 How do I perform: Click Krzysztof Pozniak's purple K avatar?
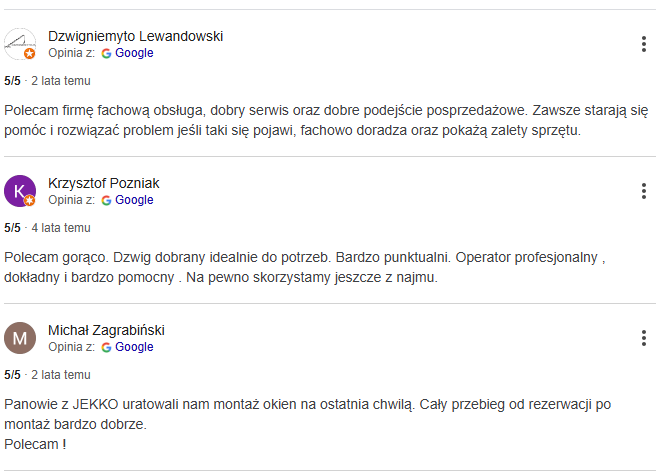tap(20, 191)
